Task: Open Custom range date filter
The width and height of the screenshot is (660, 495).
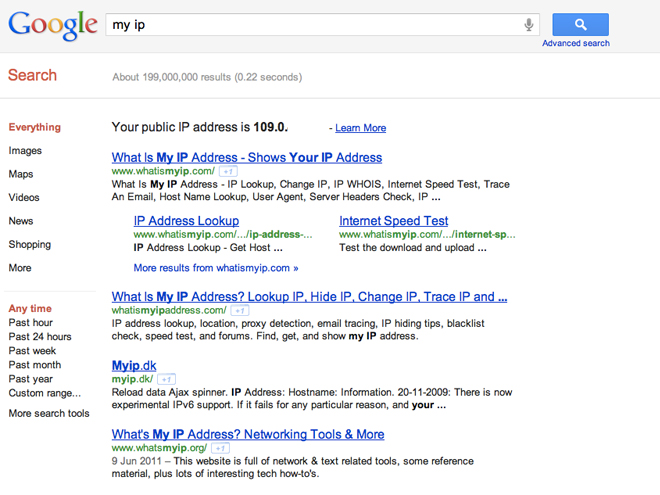Action: (x=45, y=393)
